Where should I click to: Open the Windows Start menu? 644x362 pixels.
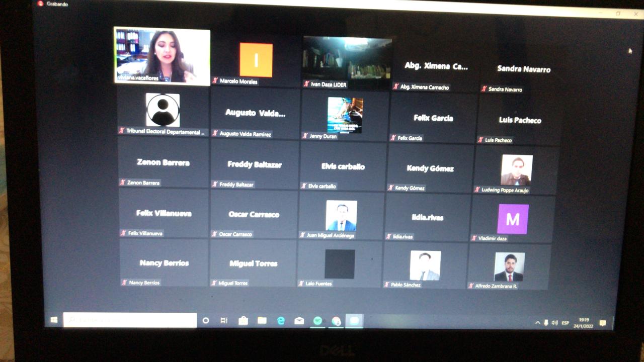(x=54, y=320)
